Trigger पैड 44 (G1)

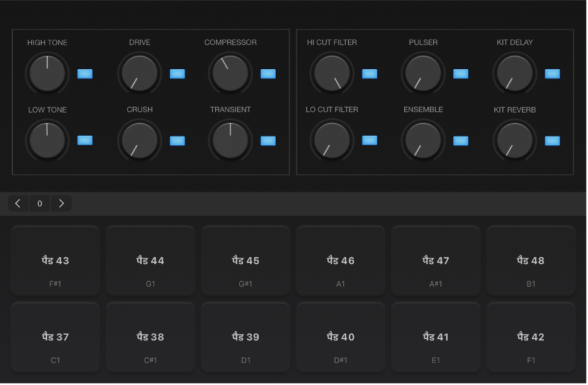[150, 261]
